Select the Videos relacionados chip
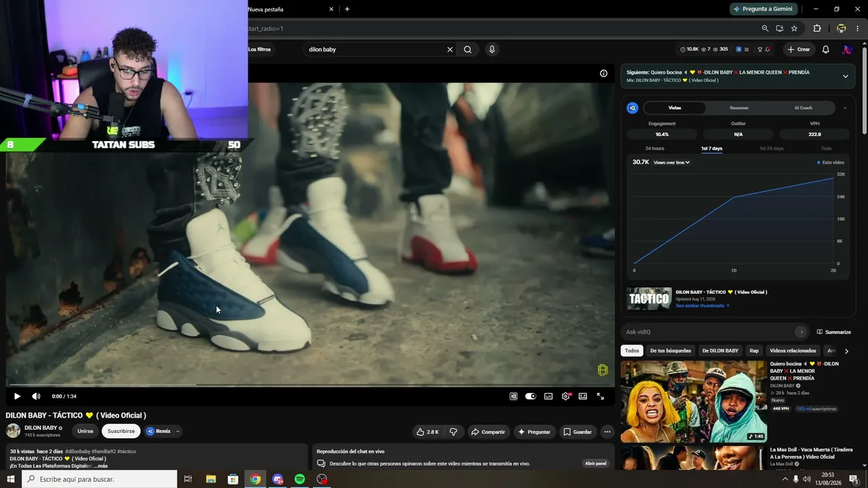This screenshot has width=868, height=488. 793,351
